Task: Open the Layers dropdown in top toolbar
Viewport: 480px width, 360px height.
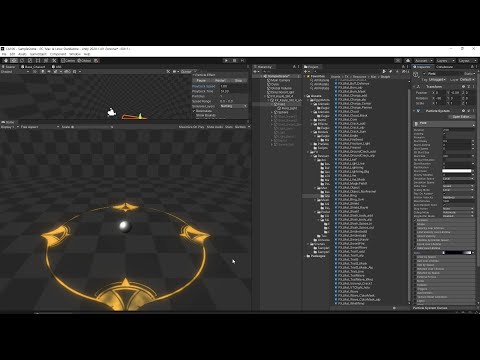Action: [446, 60]
